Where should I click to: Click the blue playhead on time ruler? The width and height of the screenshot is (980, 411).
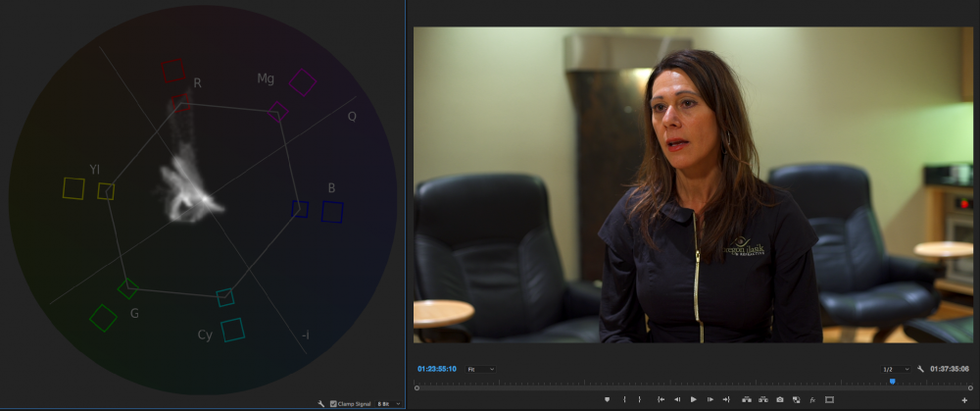pyautogui.click(x=892, y=381)
